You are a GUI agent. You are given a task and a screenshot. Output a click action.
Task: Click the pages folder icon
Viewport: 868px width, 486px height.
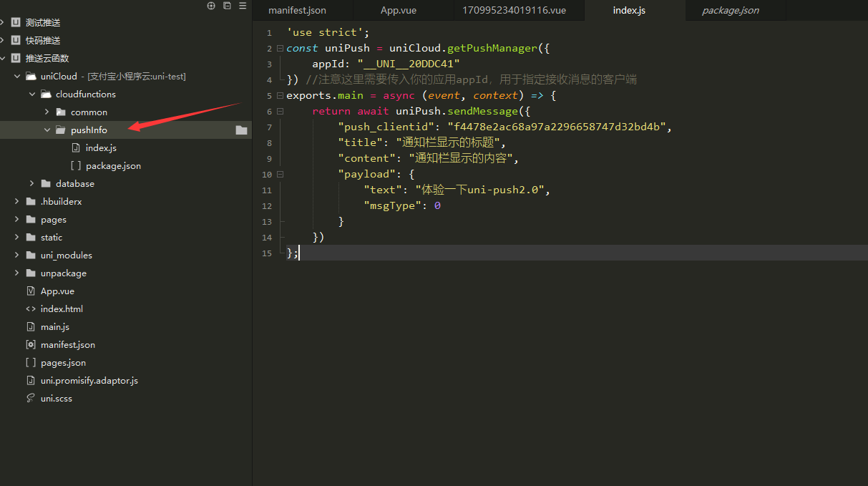tap(31, 220)
